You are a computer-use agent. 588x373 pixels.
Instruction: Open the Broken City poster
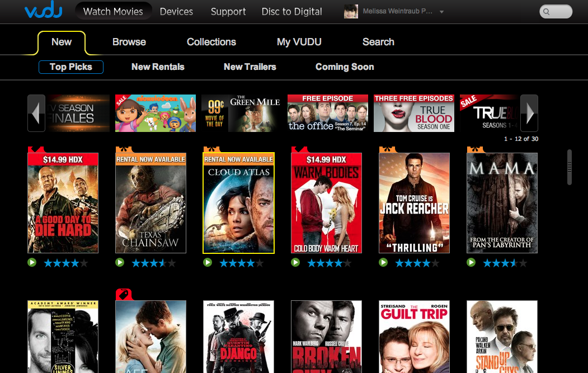pyautogui.click(x=326, y=337)
